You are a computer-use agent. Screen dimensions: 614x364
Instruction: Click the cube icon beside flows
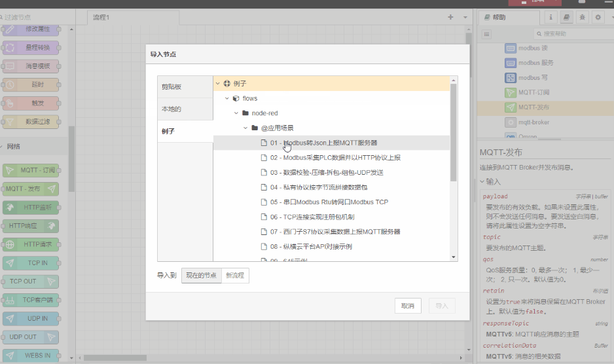[236, 98]
